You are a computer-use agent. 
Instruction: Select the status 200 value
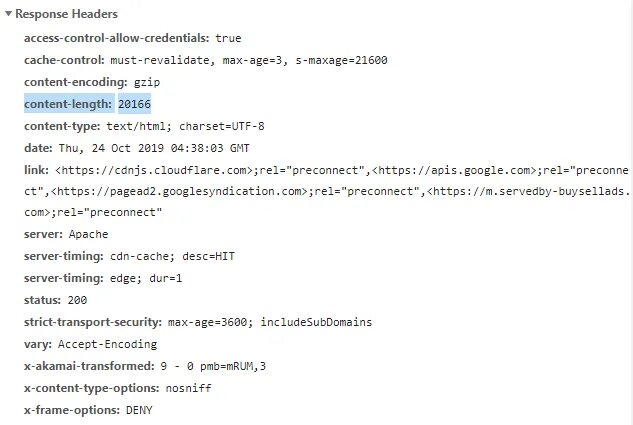(77, 300)
